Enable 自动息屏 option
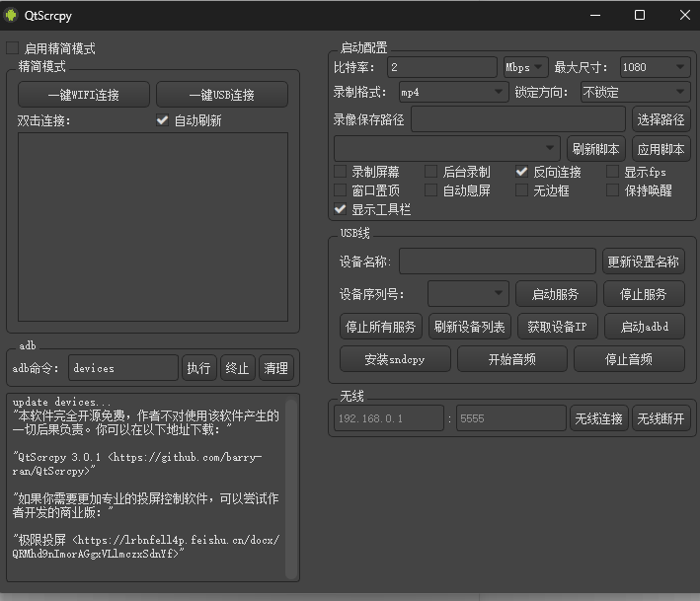700x601 pixels. [x=430, y=190]
